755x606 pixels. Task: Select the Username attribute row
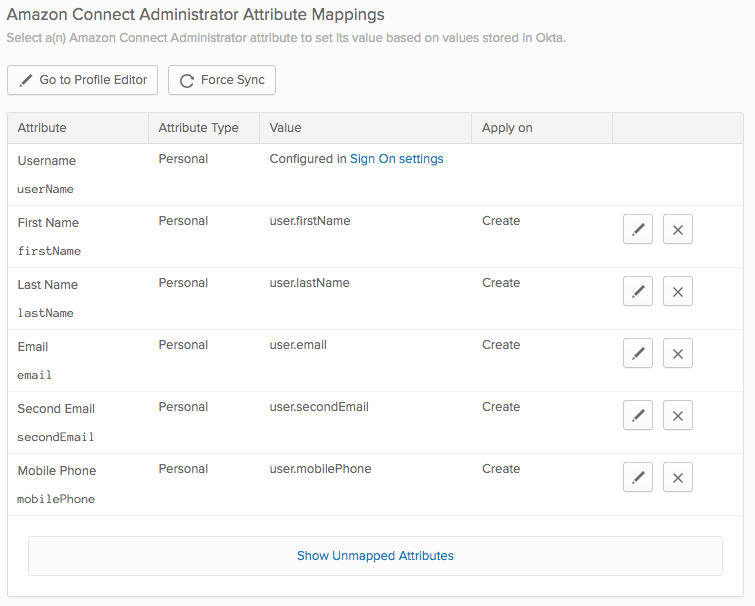click(x=47, y=161)
